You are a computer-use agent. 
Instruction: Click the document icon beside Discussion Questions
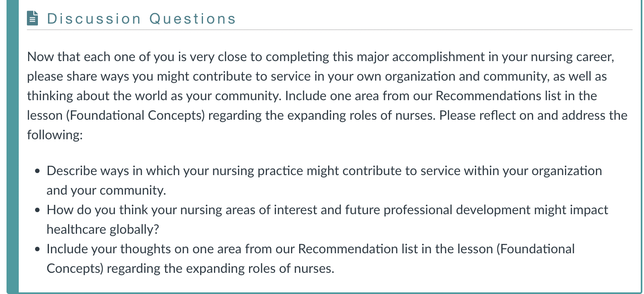(x=33, y=18)
